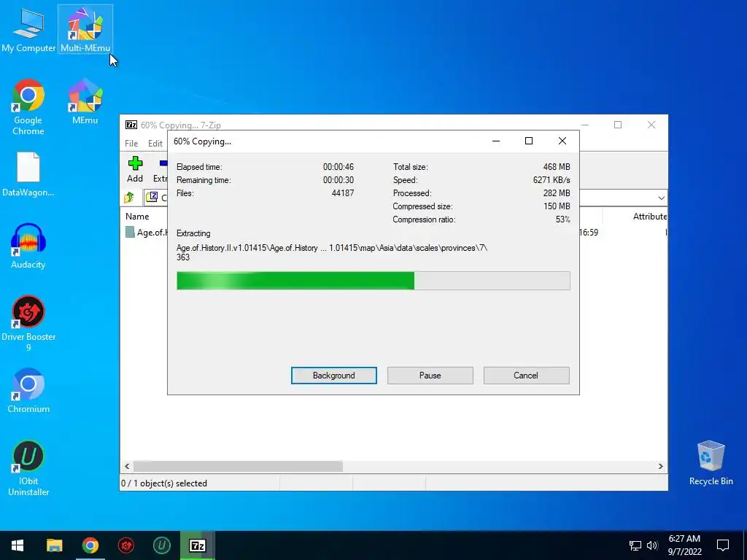Viewport: 747px width, 560px height.
Task: Minimize the 60% Copying dialog
Action: (496, 141)
